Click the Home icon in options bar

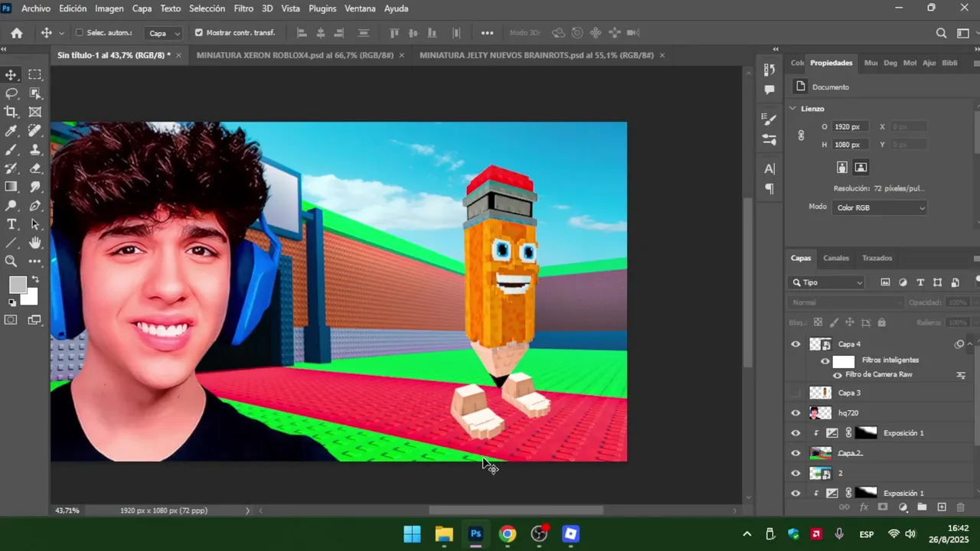pyautogui.click(x=17, y=33)
